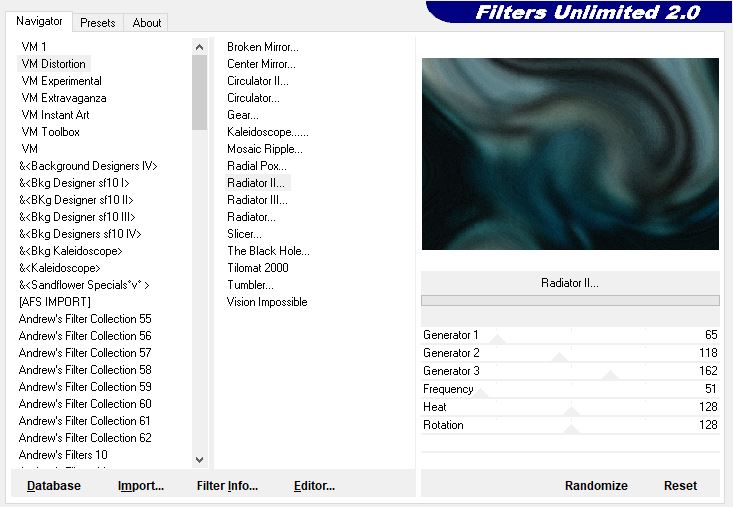Choose the Circulator II... filter
The height and width of the screenshot is (507, 733).
click(x=258, y=81)
